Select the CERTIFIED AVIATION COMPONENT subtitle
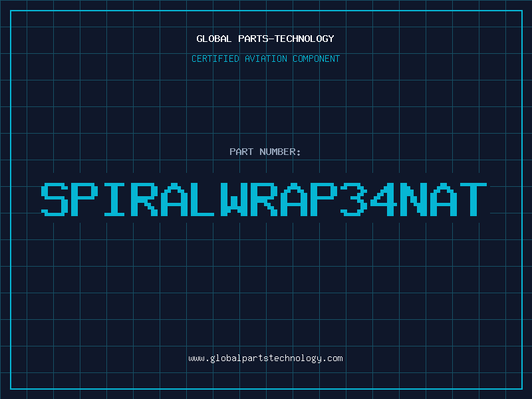This screenshot has width=532, height=399. click(265, 59)
